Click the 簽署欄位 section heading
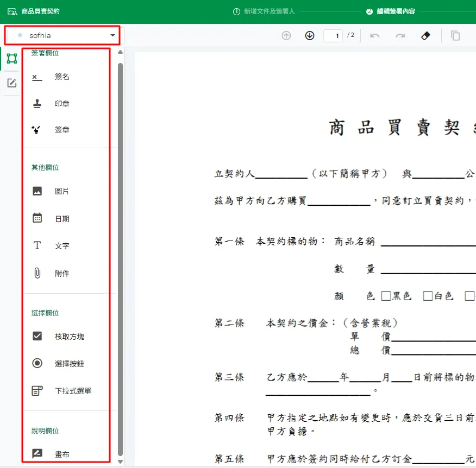This screenshot has height=468, width=476. (45, 53)
